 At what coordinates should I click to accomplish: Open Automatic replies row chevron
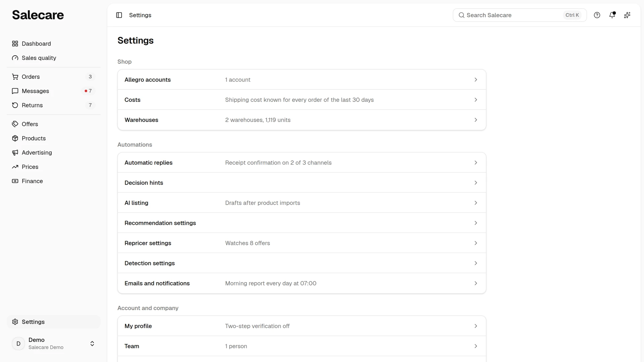pos(476,163)
